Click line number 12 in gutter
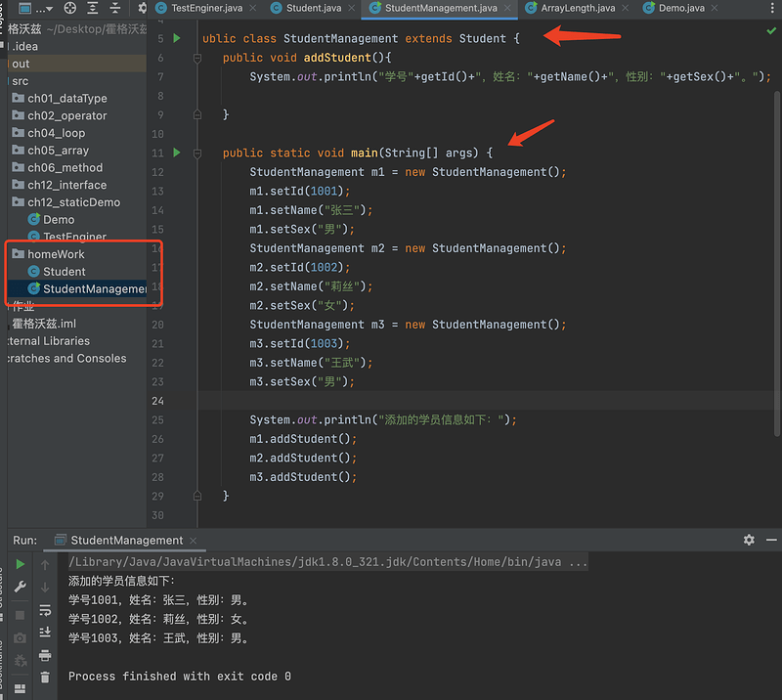Screen dimensions: 782x700 click(x=157, y=172)
